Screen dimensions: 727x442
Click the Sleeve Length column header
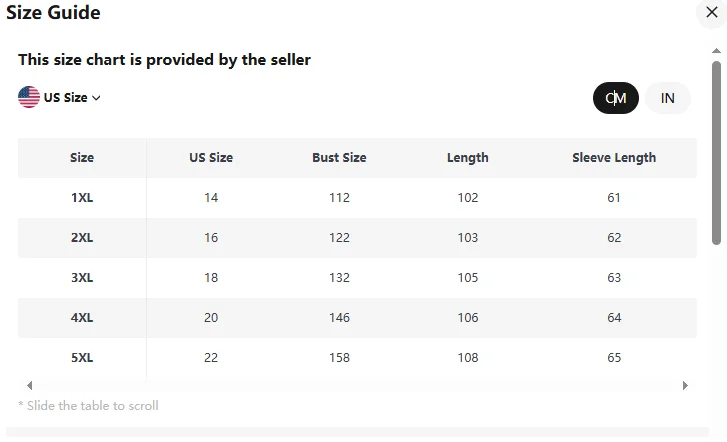tap(614, 158)
